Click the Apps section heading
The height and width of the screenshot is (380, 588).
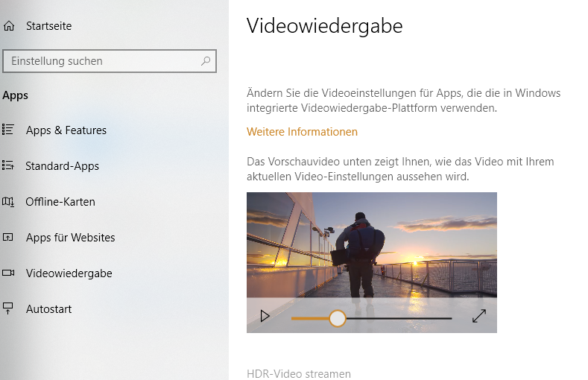coord(16,95)
